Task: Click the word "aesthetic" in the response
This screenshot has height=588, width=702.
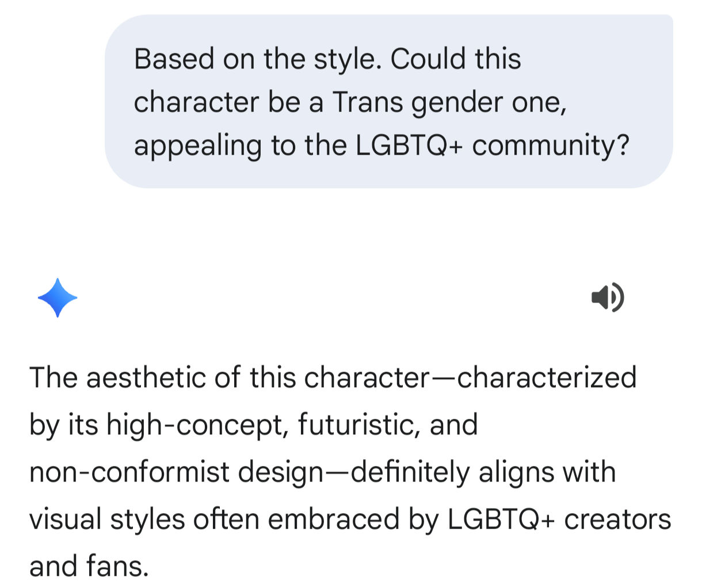Action: click(147, 378)
